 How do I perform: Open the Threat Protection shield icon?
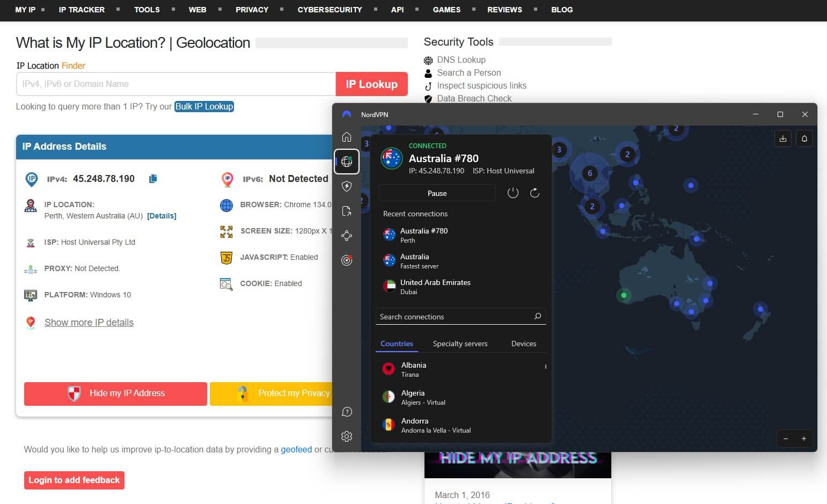[347, 186]
